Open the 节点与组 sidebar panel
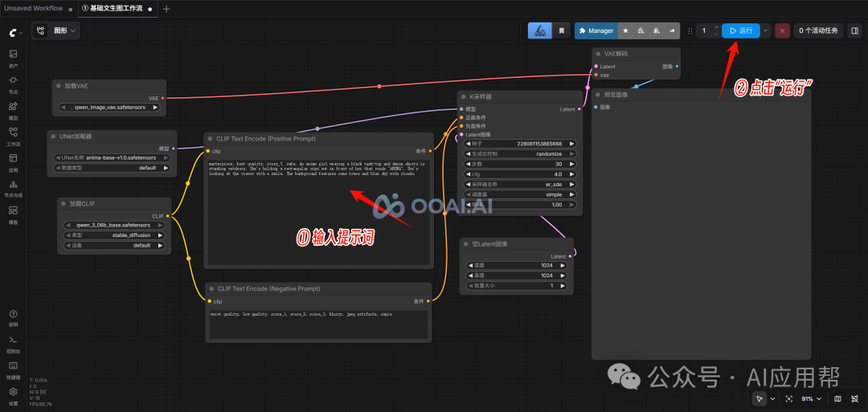 tap(13, 188)
